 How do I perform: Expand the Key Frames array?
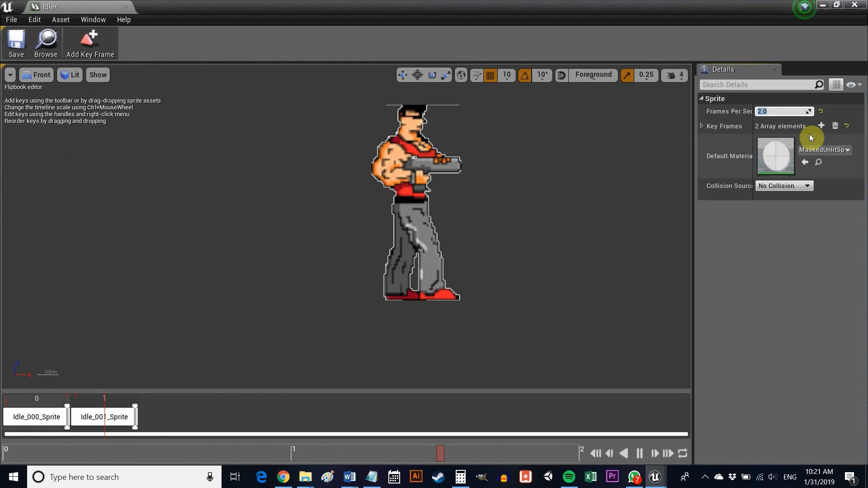[702, 126]
